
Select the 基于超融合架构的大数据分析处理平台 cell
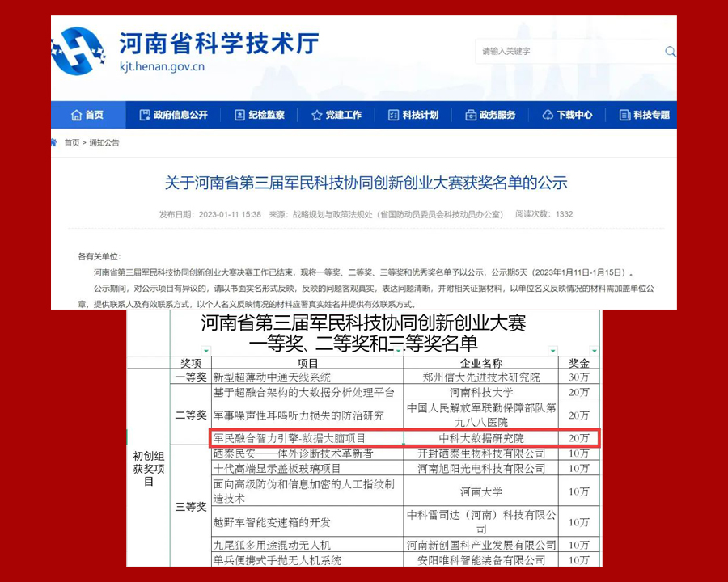coord(307,392)
